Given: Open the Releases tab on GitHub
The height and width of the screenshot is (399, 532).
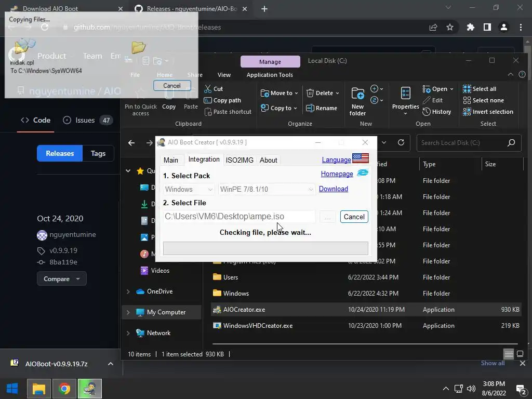Looking at the screenshot, I should click(60, 153).
